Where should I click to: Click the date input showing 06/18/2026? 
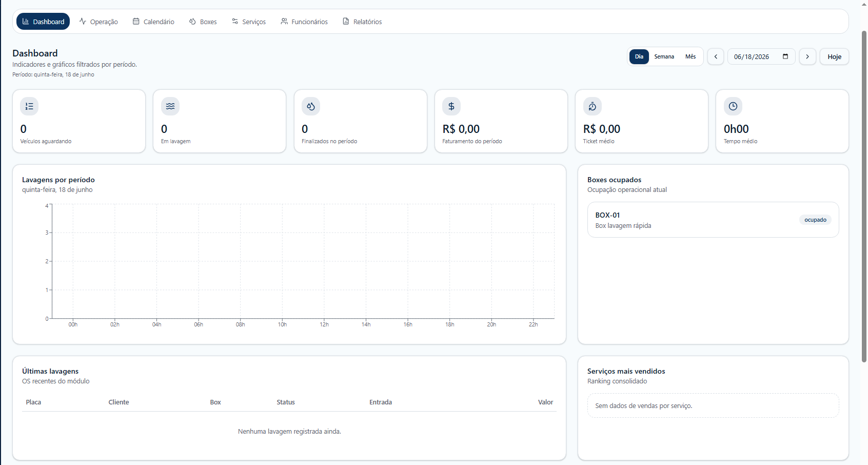point(761,56)
